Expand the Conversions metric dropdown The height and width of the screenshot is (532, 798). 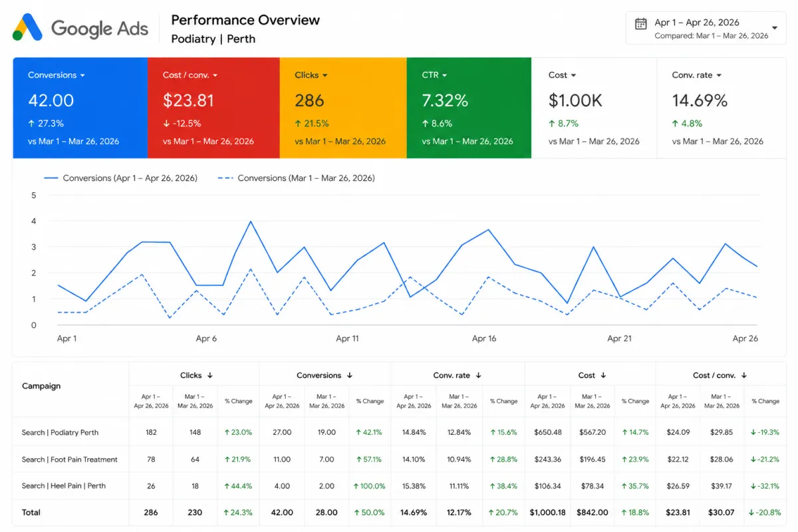(82, 76)
